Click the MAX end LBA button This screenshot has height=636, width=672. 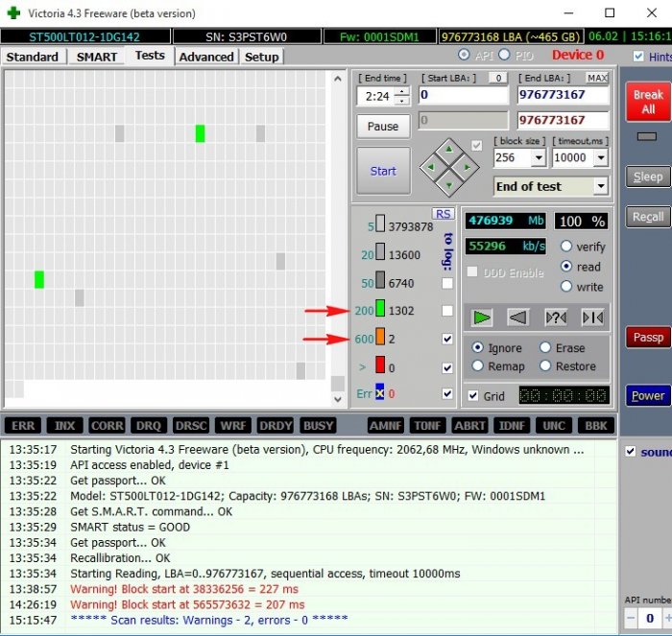(x=597, y=78)
